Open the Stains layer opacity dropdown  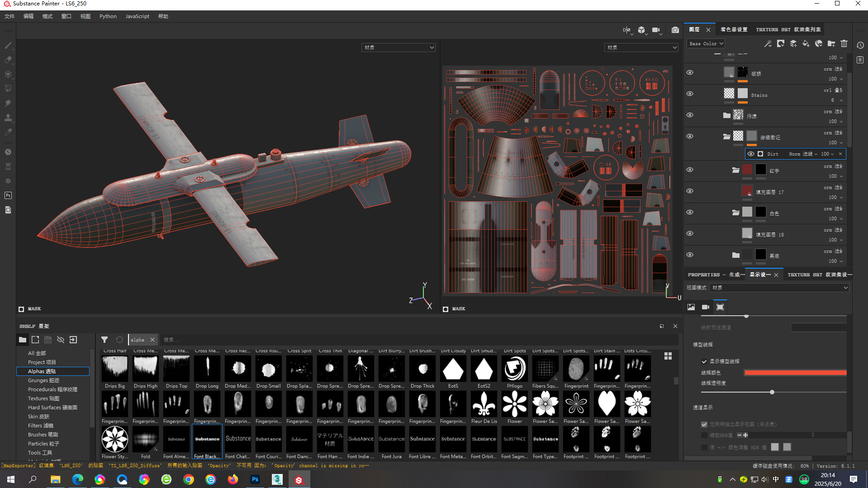pyautogui.click(x=837, y=100)
